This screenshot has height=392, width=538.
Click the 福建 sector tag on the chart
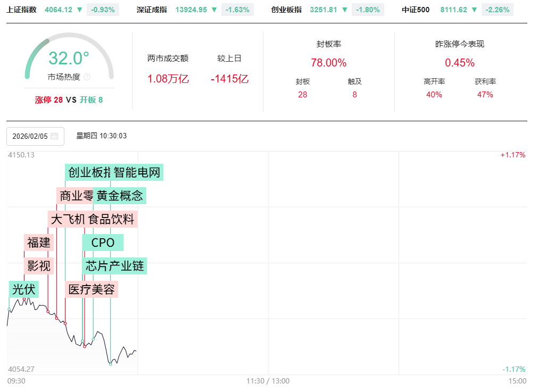(39, 243)
